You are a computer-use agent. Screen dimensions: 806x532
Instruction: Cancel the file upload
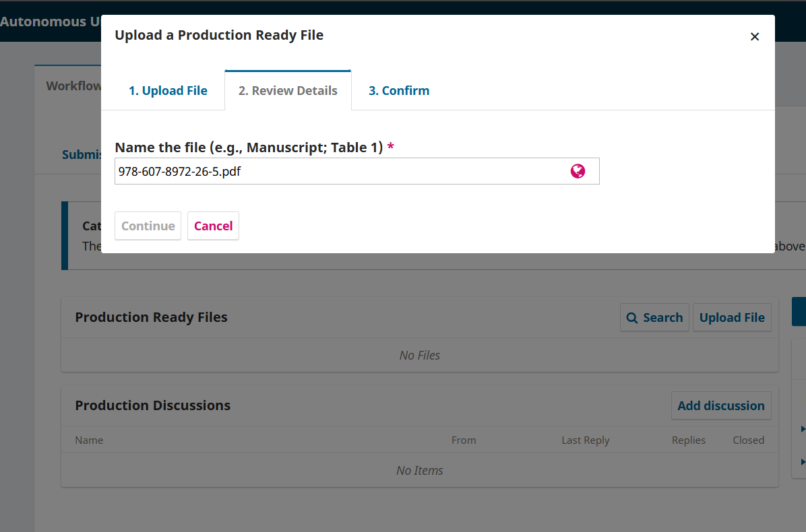pyautogui.click(x=214, y=226)
